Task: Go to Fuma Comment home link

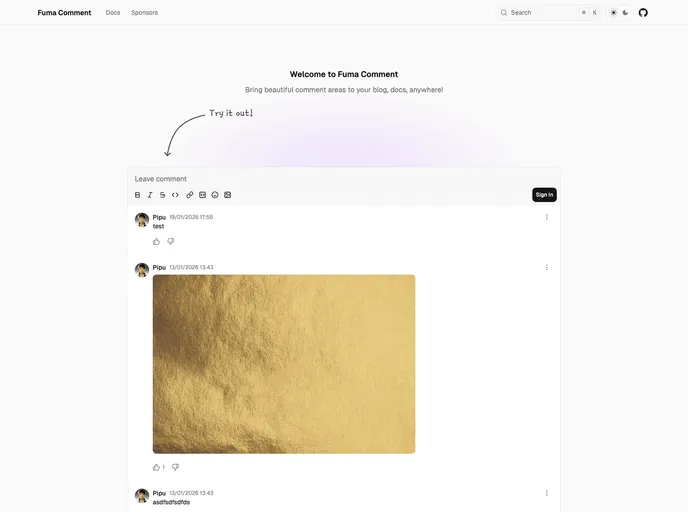Action: (64, 13)
